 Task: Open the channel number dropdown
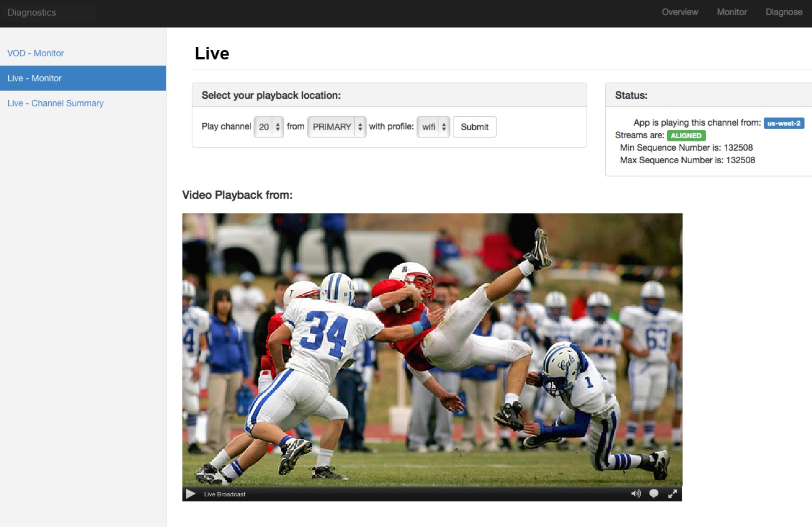tap(269, 127)
